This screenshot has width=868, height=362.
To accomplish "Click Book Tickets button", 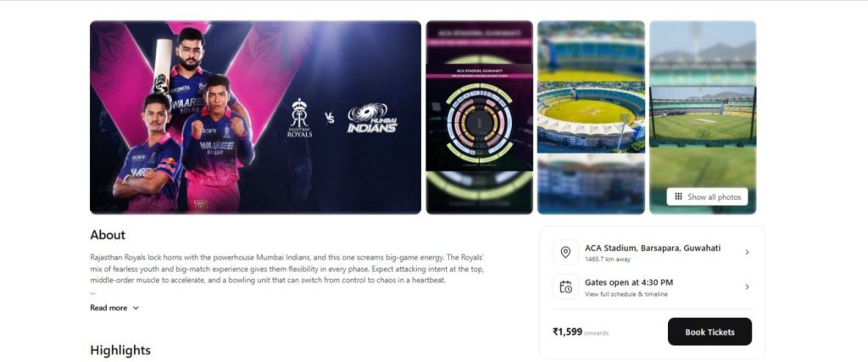I will click(x=709, y=331).
